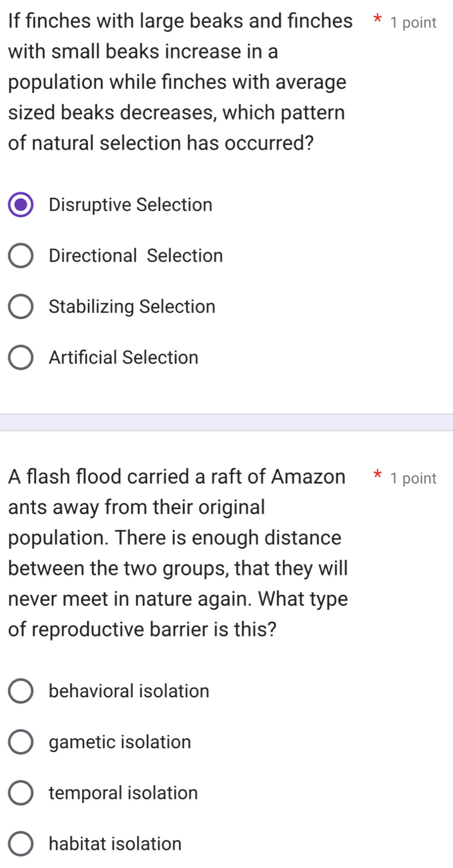Pick habitat isolation option
Image resolution: width=453 pixels, height=868 pixels.
(20, 844)
